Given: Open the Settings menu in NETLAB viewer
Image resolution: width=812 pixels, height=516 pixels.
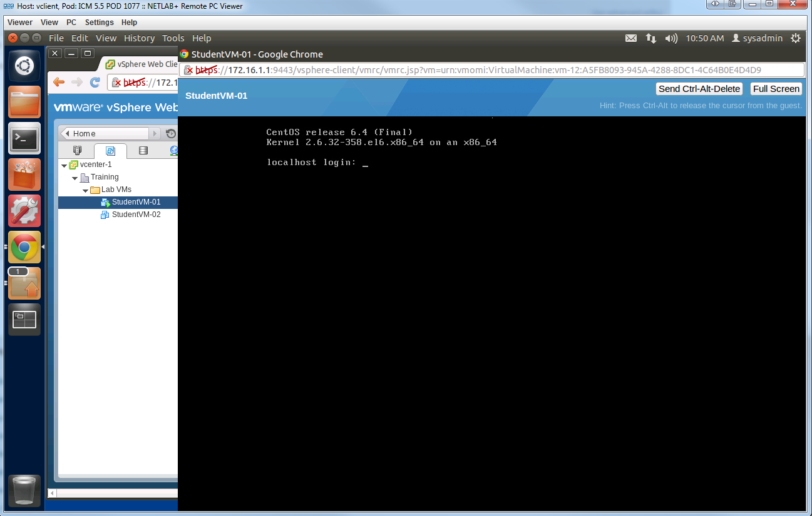Looking at the screenshot, I should 100,23.
